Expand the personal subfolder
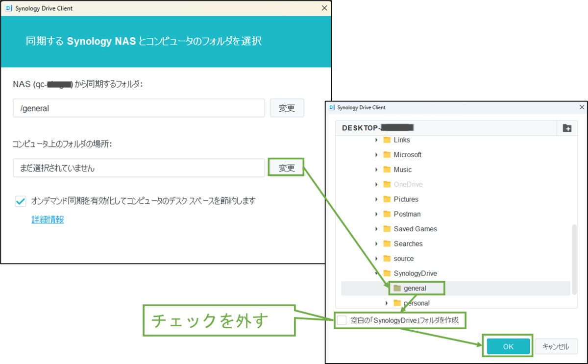 pyautogui.click(x=387, y=303)
